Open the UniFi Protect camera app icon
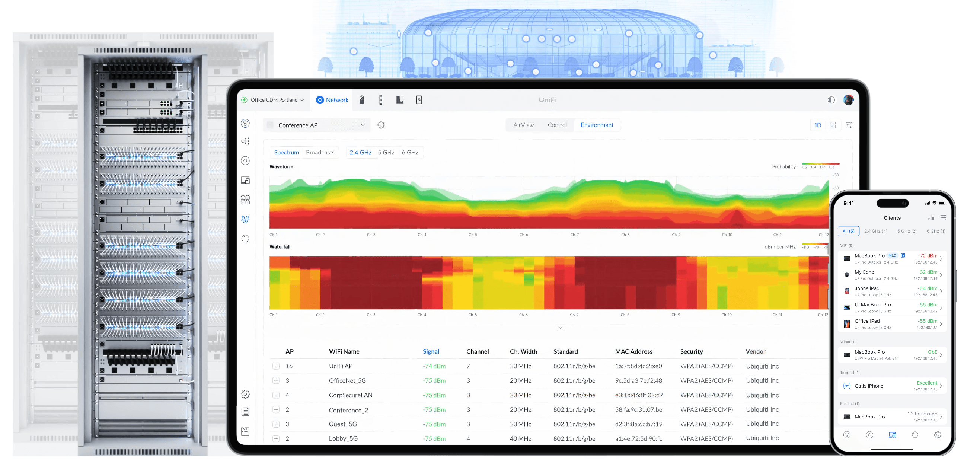Screen dimensions: 980x472 pyautogui.click(x=361, y=100)
